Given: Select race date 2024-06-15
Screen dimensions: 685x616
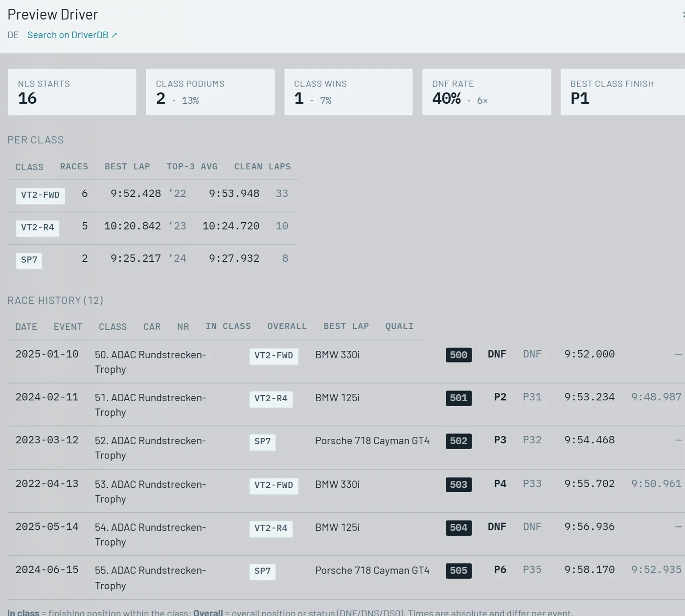Looking at the screenshot, I should (x=47, y=570).
